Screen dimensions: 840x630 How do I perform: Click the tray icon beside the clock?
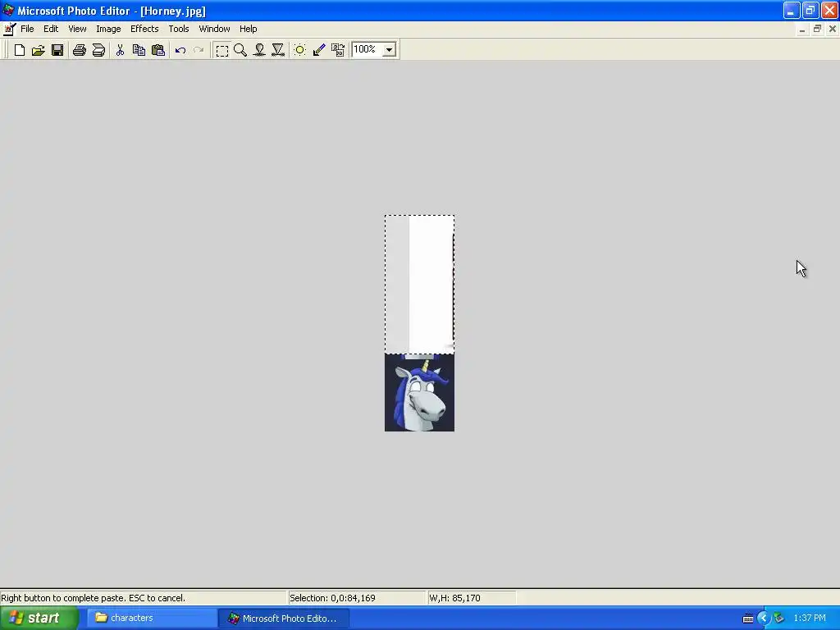coord(779,619)
